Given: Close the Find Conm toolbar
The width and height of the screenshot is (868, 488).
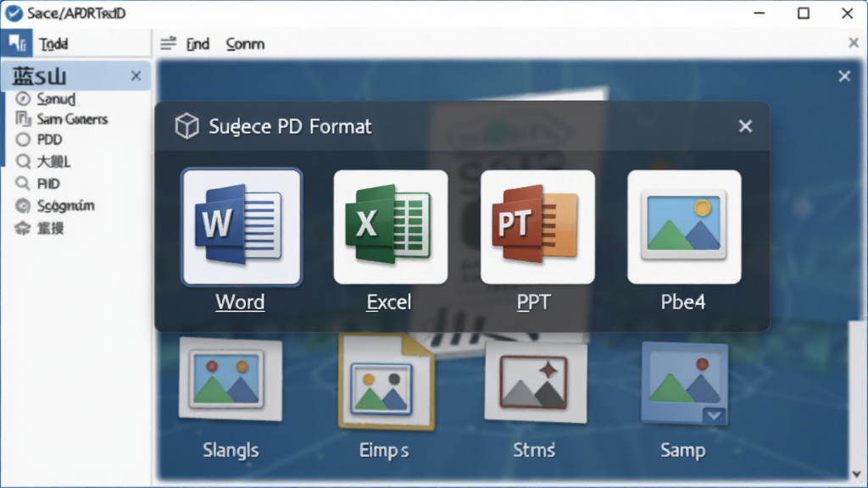Looking at the screenshot, I should pyautogui.click(x=853, y=42).
